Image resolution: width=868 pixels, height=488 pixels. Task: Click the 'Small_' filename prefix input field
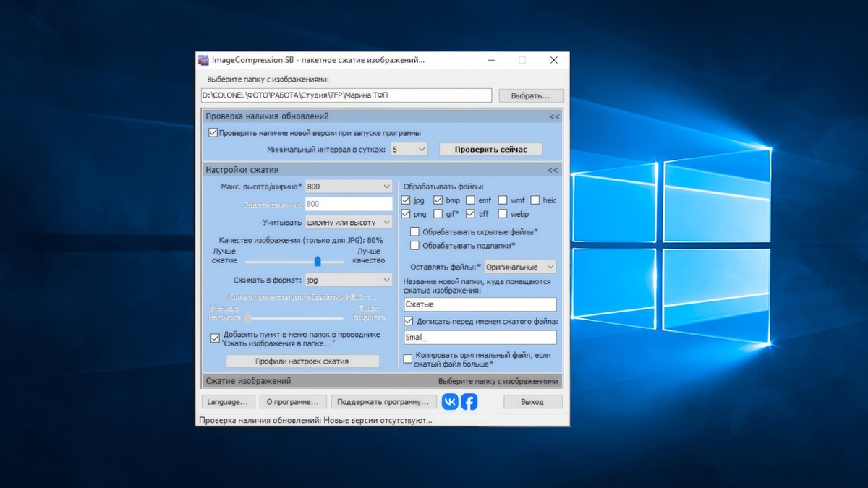tap(480, 338)
